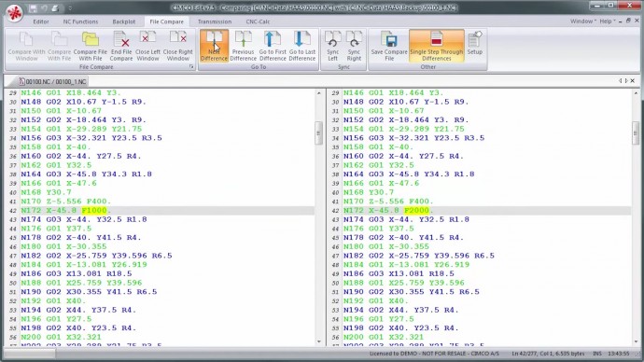The width and height of the screenshot is (644, 362).
Task: Open the Help dropdown menu
Action: 607,21
